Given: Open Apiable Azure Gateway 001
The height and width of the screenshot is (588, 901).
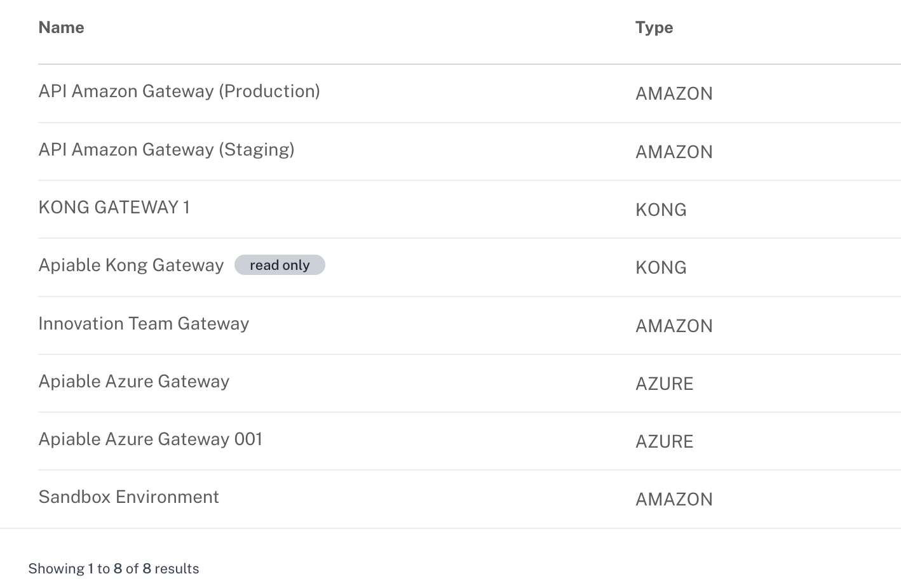Looking at the screenshot, I should (151, 439).
